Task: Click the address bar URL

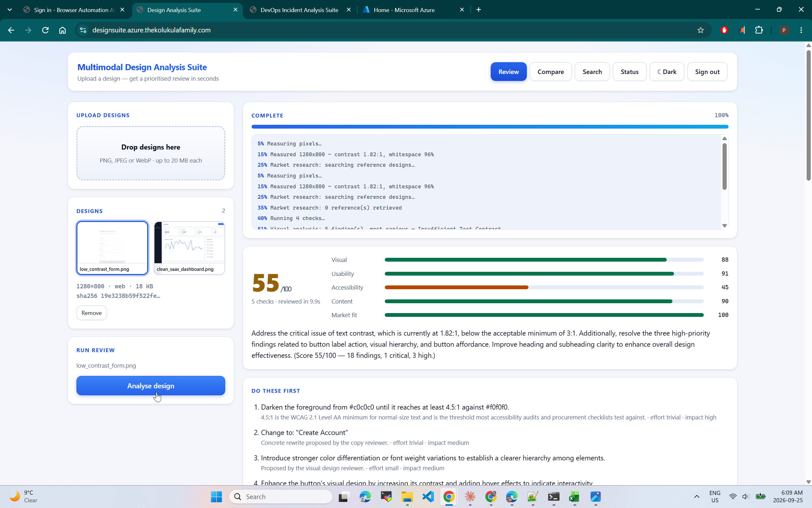Action: tap(151, 30)
